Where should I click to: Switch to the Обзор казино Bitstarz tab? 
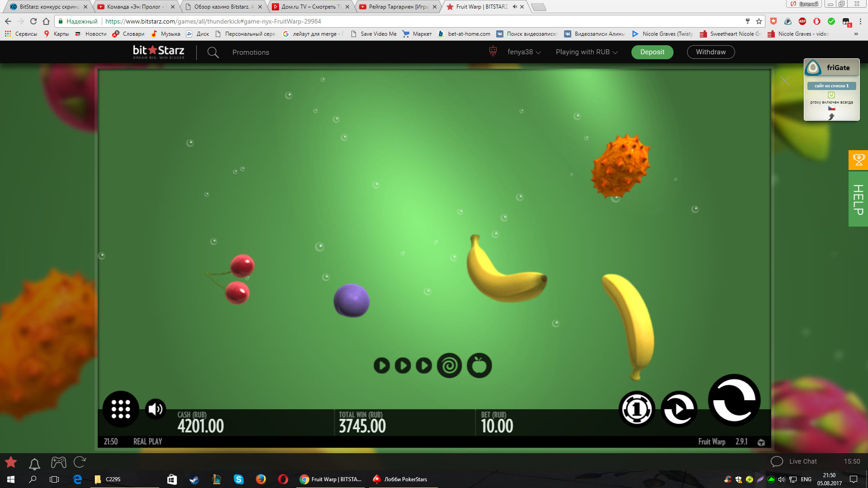(x=222, y=7)
